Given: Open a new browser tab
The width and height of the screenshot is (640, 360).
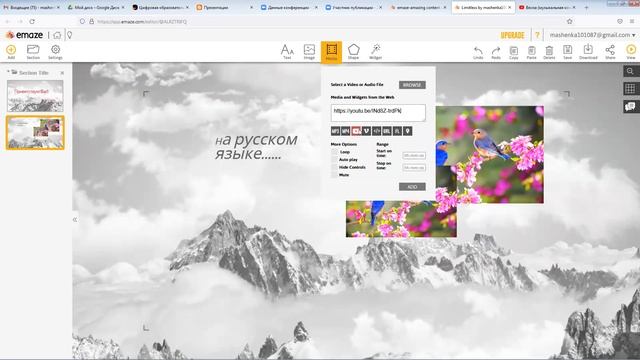Looking at the screenshot, I should point(586,7).
